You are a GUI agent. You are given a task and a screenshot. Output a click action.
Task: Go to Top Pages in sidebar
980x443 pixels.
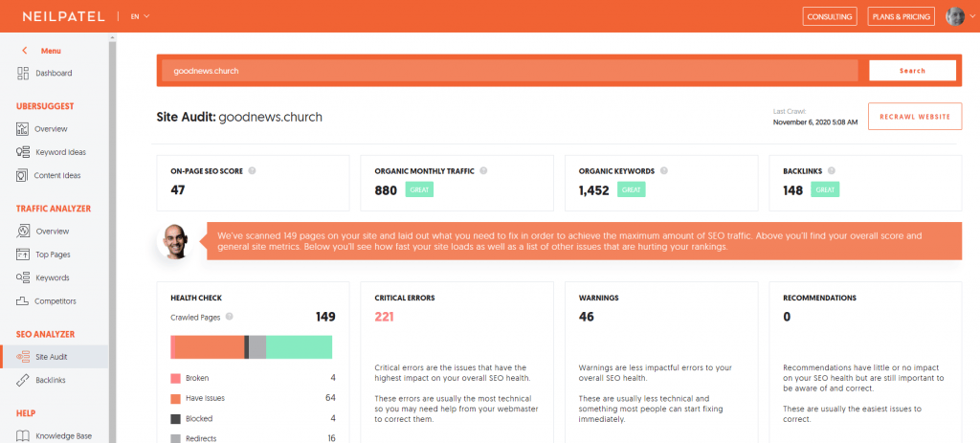(x=54, y=255)
